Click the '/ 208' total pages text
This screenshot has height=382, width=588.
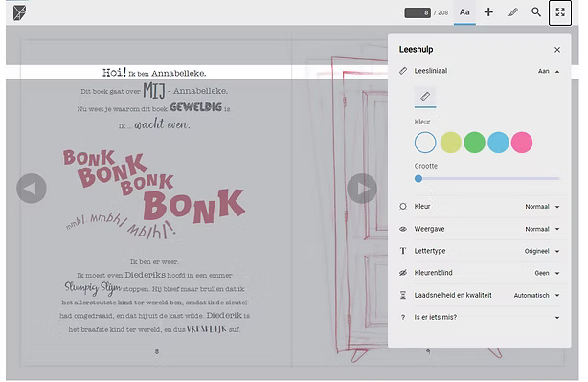(441, 12)
